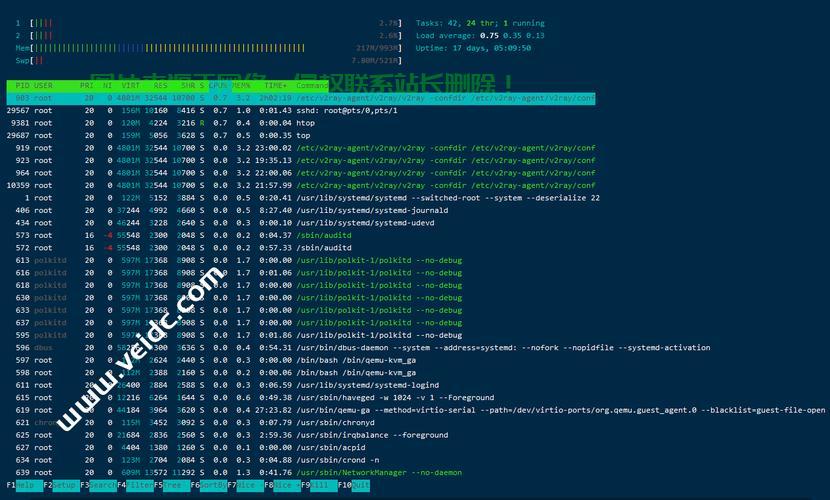Click the Command column header

[x=312, y=86]
